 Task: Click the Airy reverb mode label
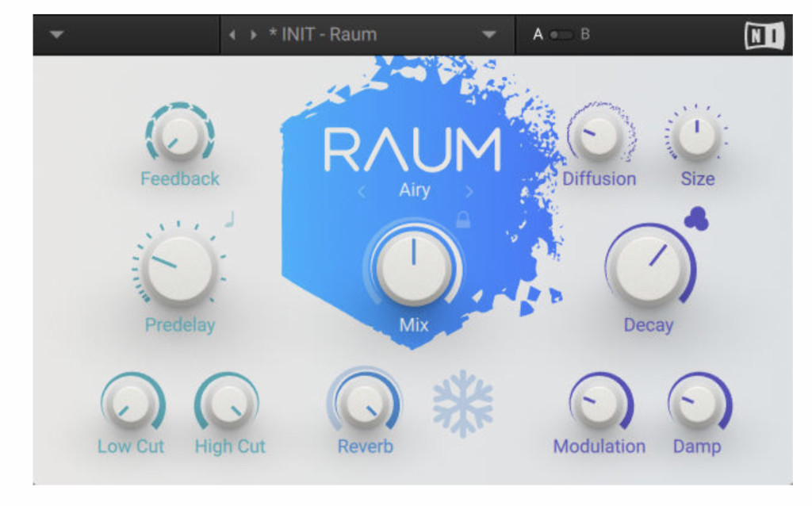tap(414, 191)
